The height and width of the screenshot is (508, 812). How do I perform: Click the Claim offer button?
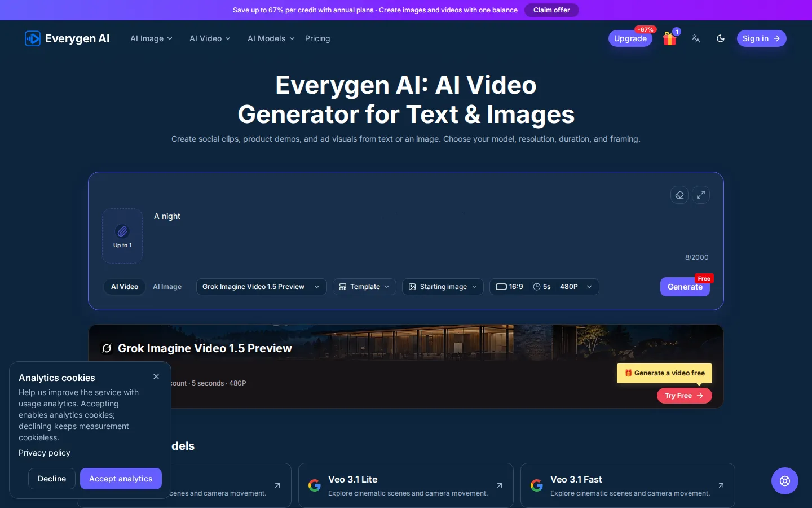point(551,10)
